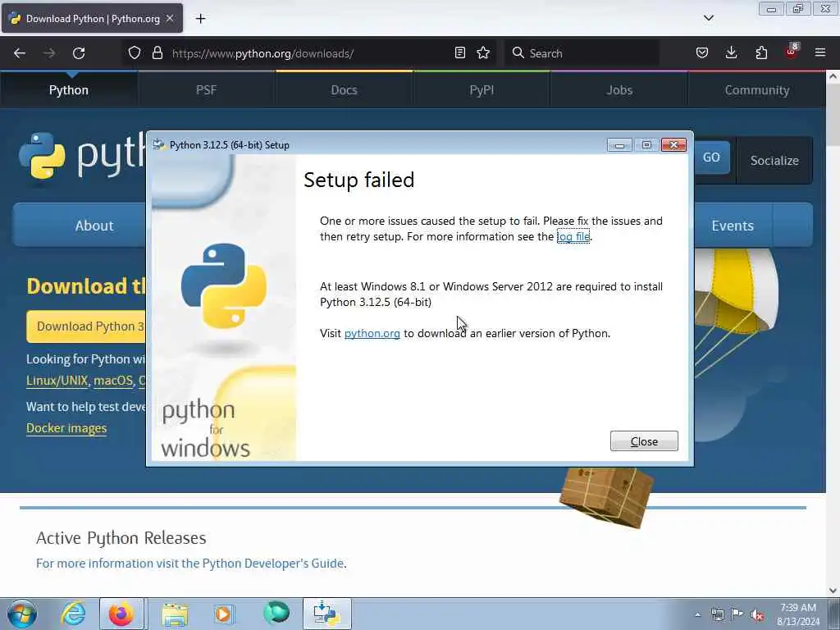Screen dimensions: 840x630
Task: Follow the macOS download link
Action: coord(113,381)
